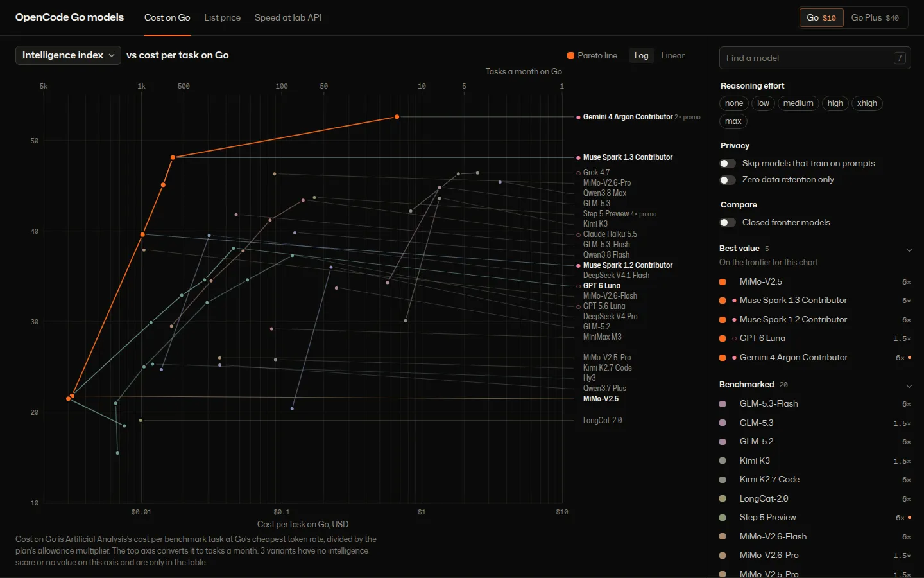Click the Gemini 4 Argon Contributor chart label
The height and width of the screenshot is (578, 924).
tap(628, 117)
